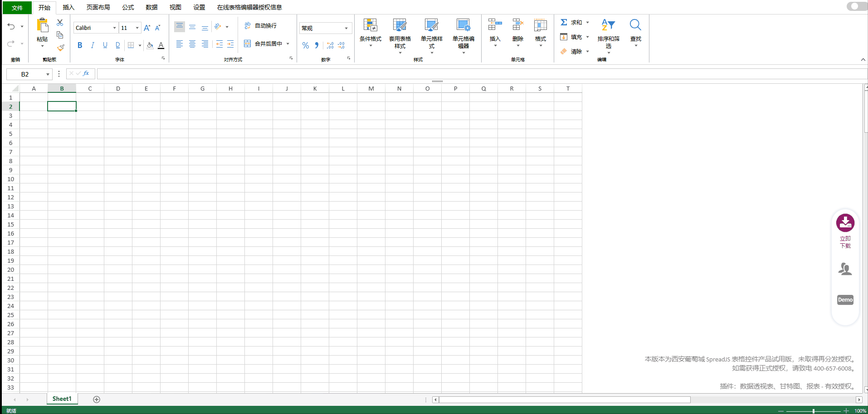This screenshot has height=414, width=868.
Task: Click the 查找 find icon
Action: [635, 25]
